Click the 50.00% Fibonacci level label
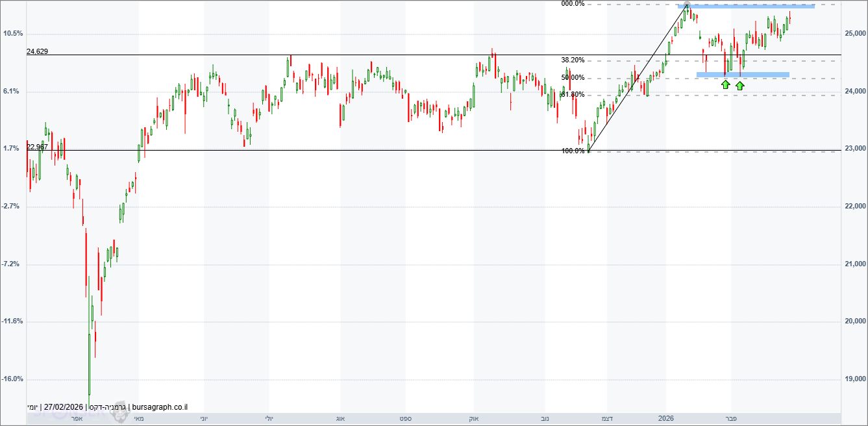Viewport: 868px width, 426px height. pos(573,78)
